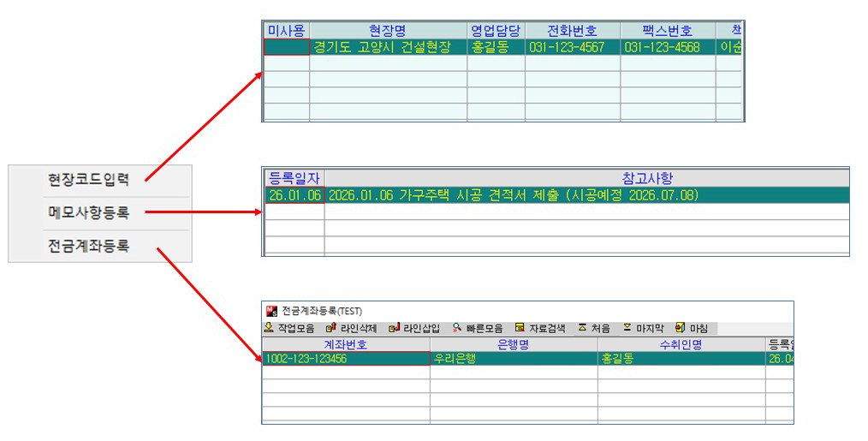Select the phone number cell 031-123-4567
Image resolution: width=868 pixels, height=441 pixels.
(x=573, y=47)
